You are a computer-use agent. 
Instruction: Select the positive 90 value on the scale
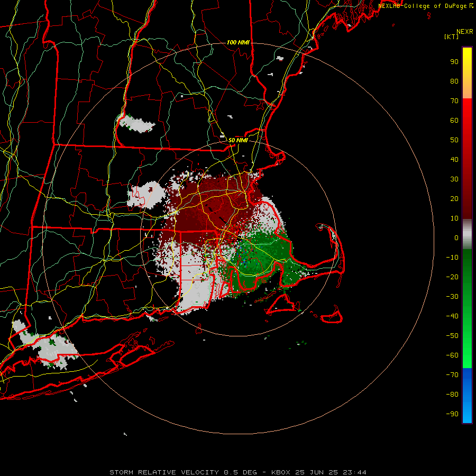click(454, 62)
